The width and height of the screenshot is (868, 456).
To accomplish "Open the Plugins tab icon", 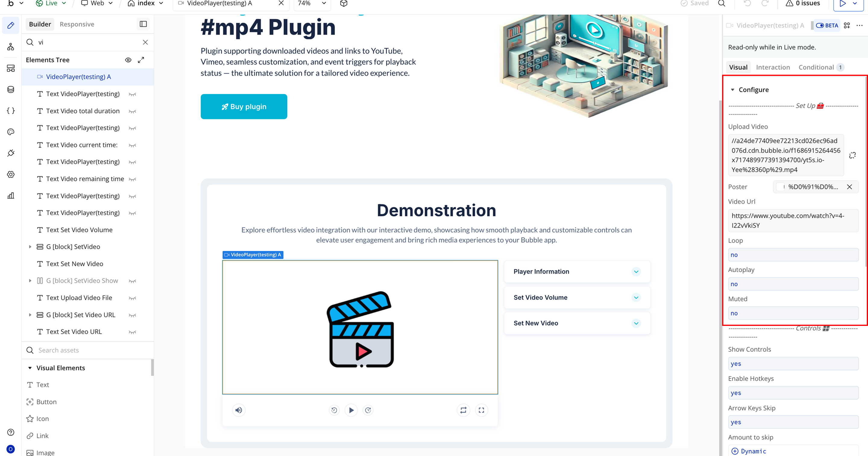I will 11,153.
